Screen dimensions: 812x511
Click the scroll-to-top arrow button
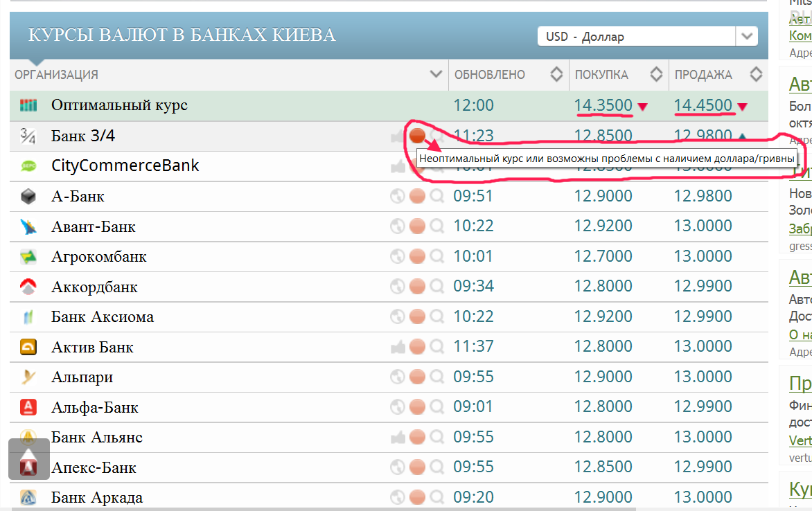[29, 458]
